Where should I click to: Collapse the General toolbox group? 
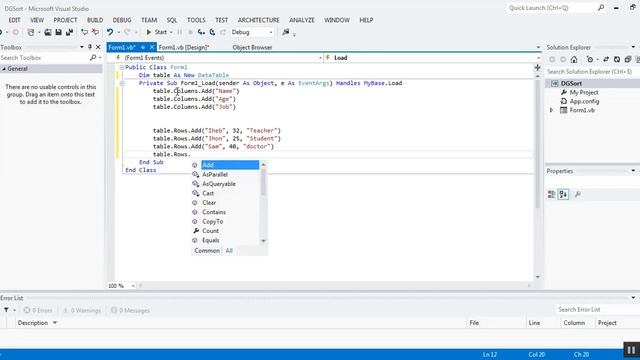pyautogui.click(x=4, y=69)
